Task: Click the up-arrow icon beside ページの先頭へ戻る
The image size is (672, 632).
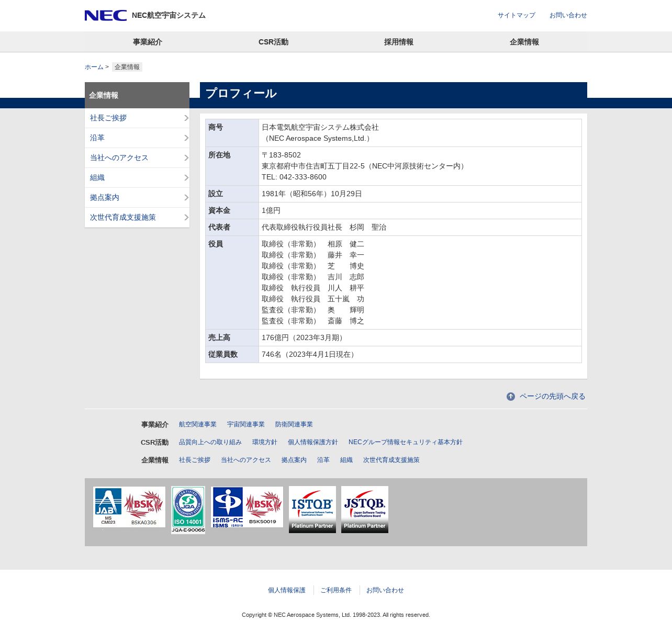Action: (511, 397)
